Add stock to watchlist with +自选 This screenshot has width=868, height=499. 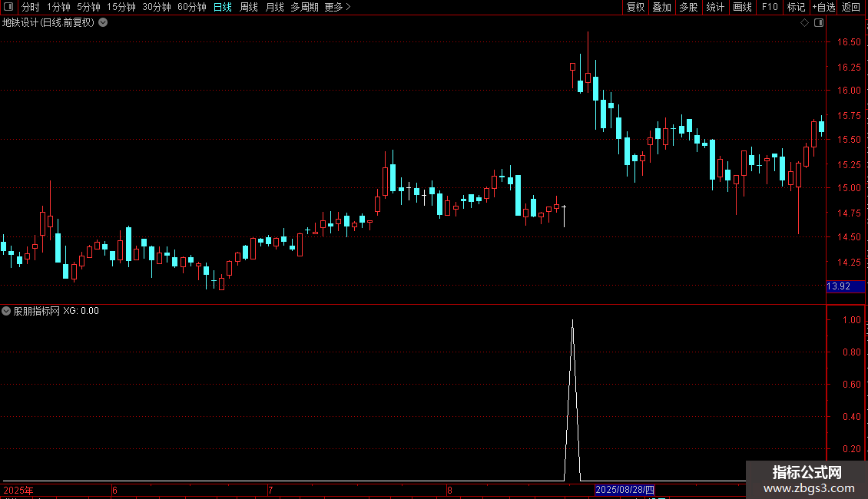coord(823,7)
